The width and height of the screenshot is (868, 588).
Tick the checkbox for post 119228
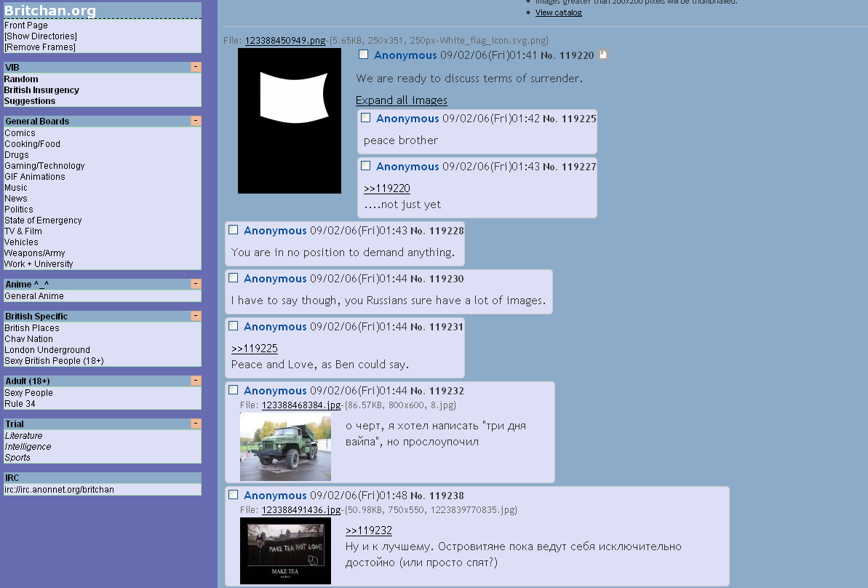coord(233,230)
